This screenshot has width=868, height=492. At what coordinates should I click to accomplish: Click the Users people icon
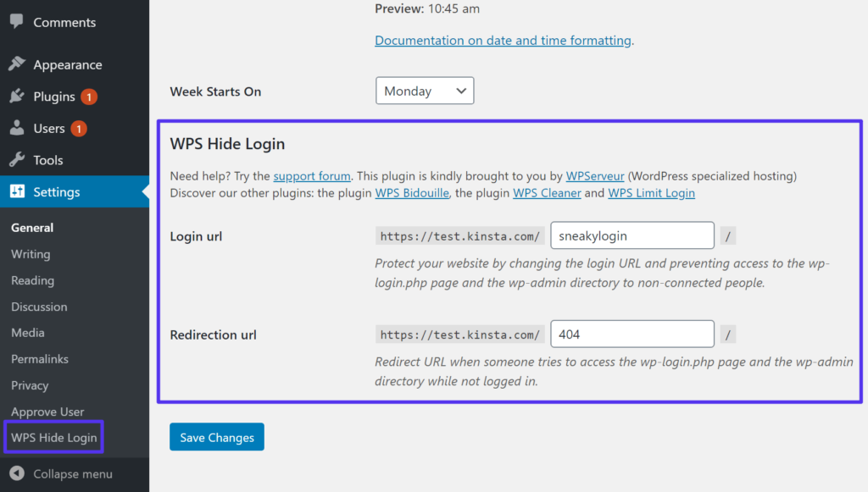point(17,128)
